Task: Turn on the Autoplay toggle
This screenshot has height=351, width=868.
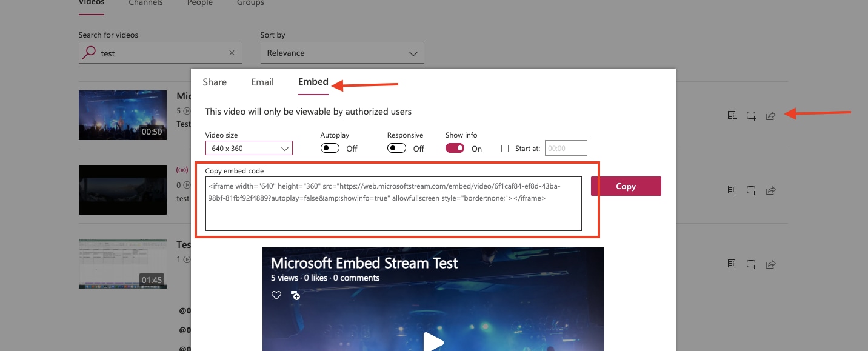Action: (x=330, y=148)
